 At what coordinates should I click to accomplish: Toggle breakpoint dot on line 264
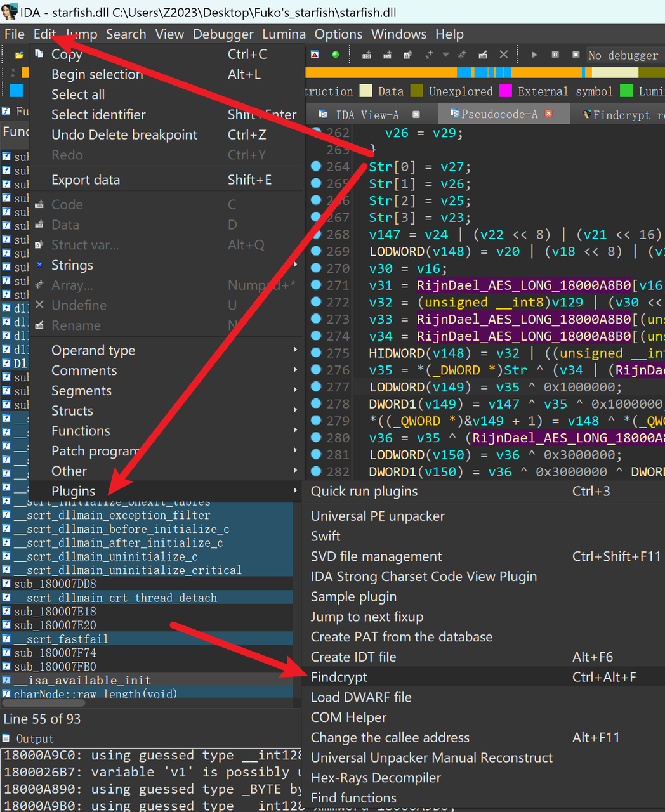tap(316, 166)
